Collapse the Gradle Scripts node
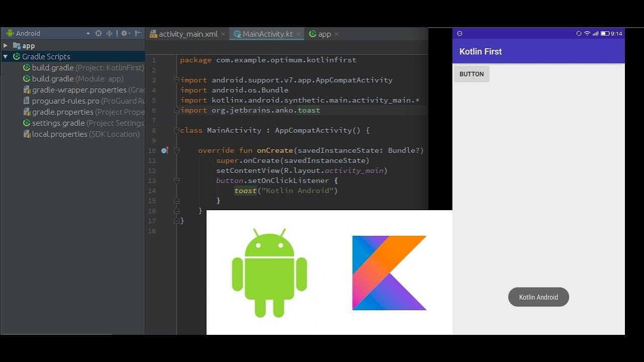Screen dimensions: 644x362 pos(6,57)
